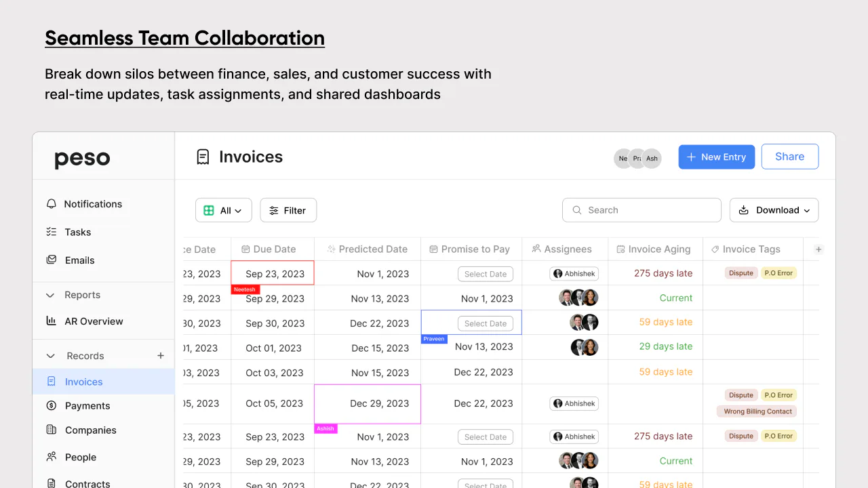The image size is (868, 488).
Task: Click the New Entry button
Action: tap(717, 157)
